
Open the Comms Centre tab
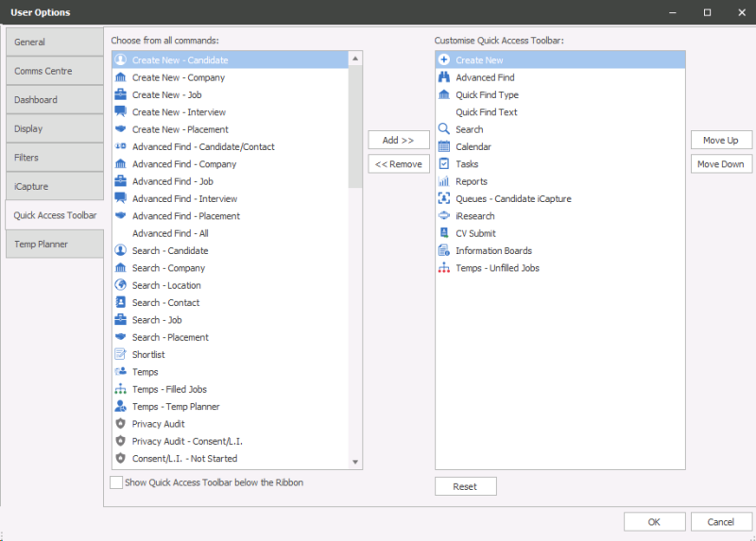point(53,71)
